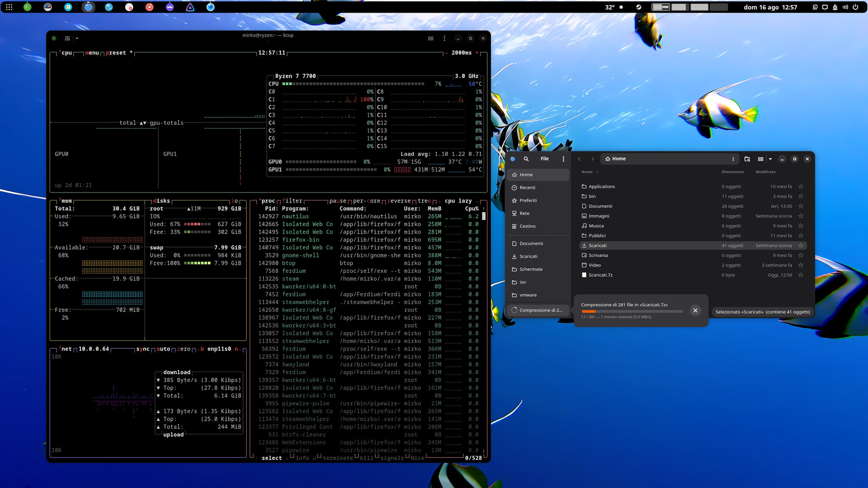The height and width of the screenshot is (488, 868).
Task: Sort the file list by Dimensione column
Action: coord(732,172)
